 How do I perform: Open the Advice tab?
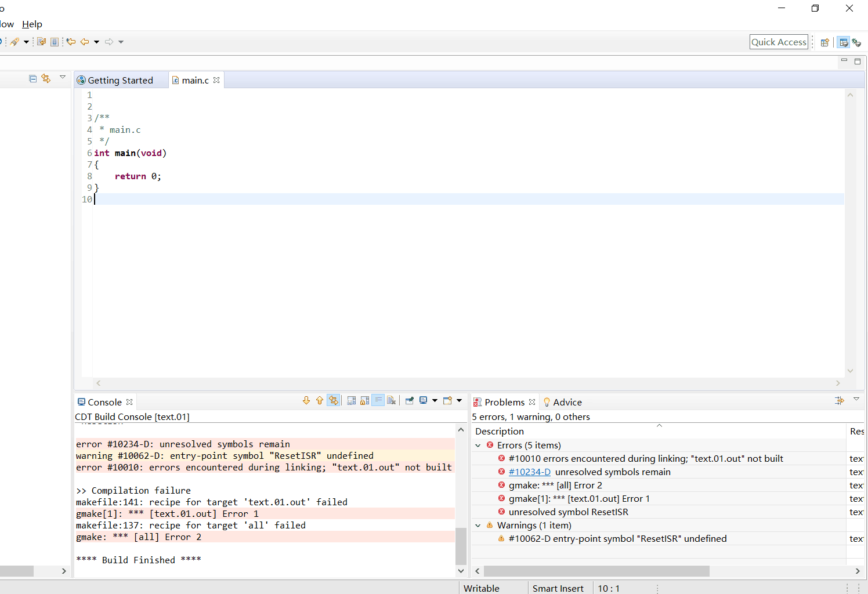tap(566, 402)
